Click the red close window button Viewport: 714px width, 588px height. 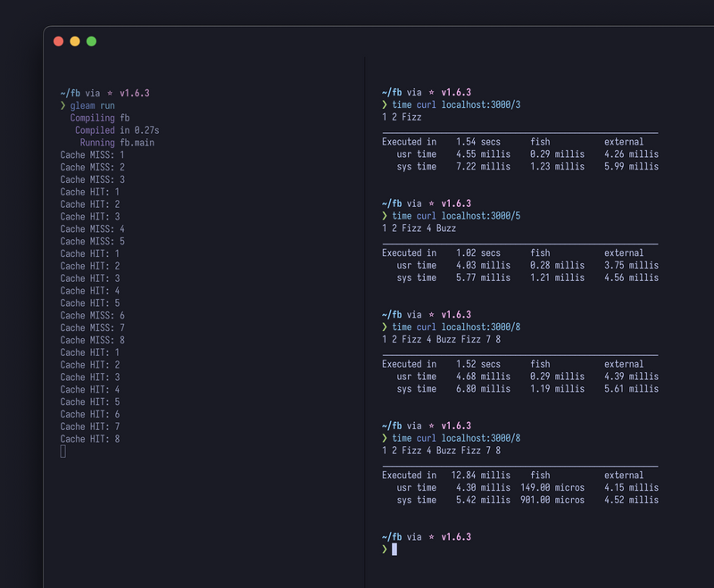59,41
